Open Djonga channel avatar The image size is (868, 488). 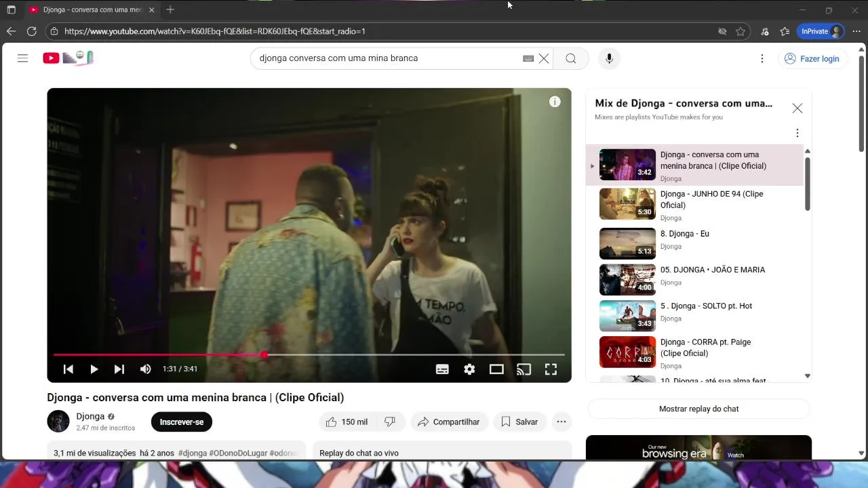click(58, 422)
